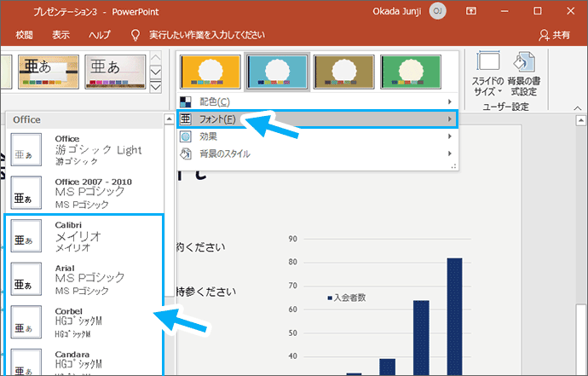Click the Corbel font preview 亜あ icon

point(26,322)
